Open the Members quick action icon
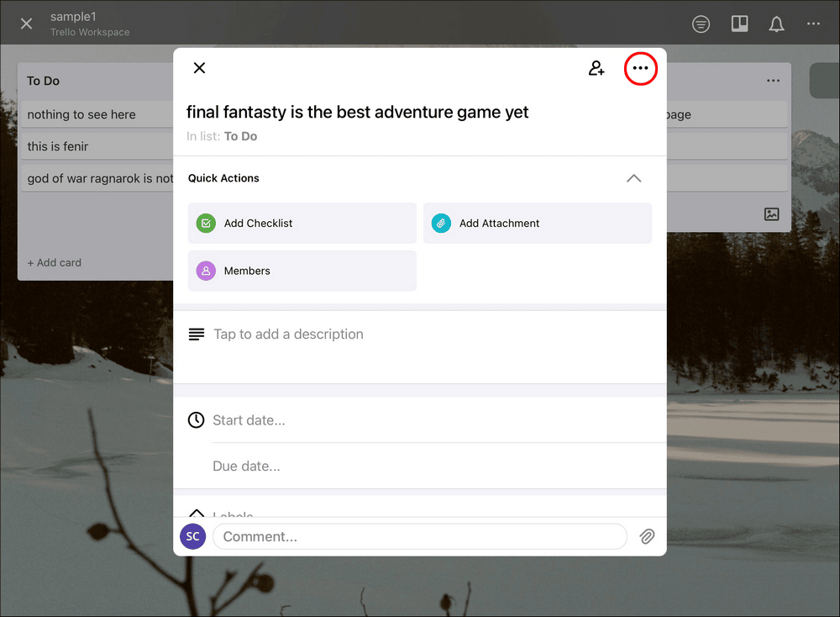840x617 pixels. (205, 271)
